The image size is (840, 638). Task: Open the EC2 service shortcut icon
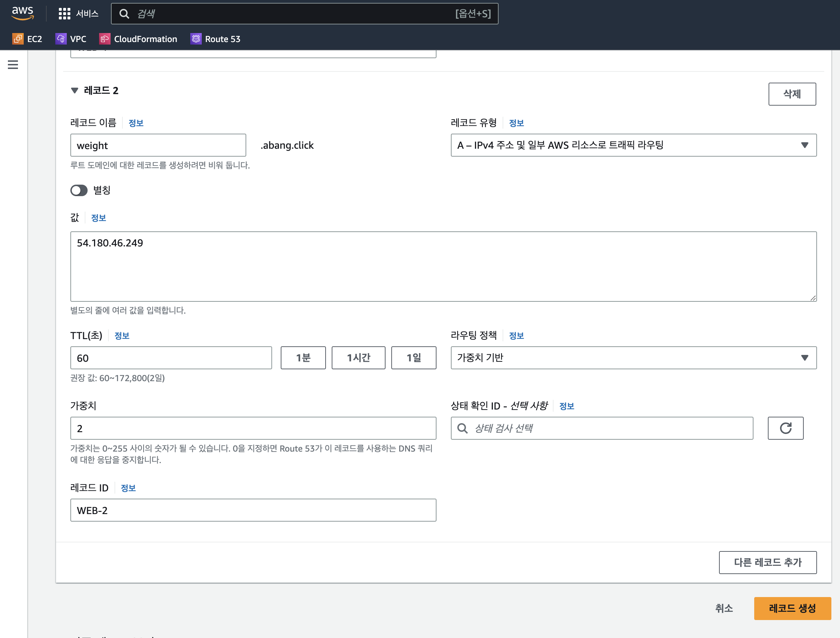pos(18,39)
